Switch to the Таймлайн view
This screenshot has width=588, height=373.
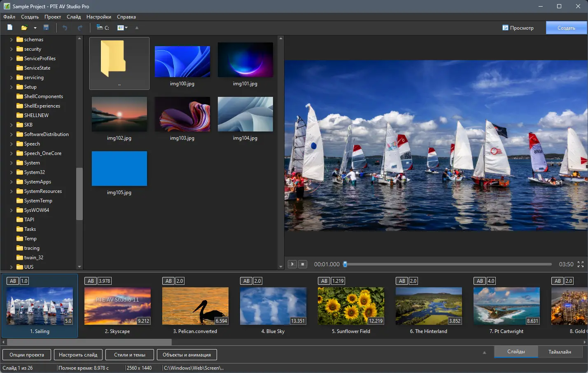click(559, 352)
